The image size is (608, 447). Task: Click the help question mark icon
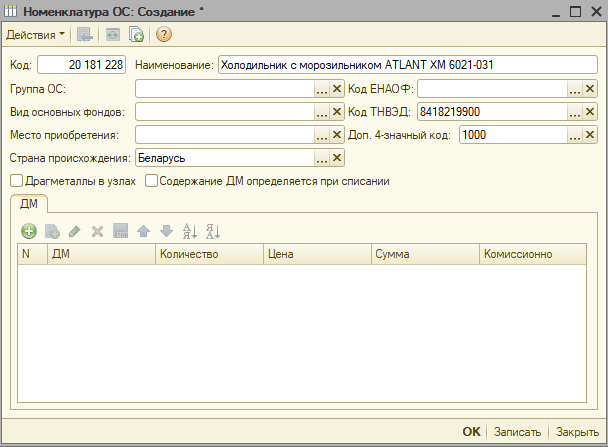pyautogui.click(x=164, y=35)
